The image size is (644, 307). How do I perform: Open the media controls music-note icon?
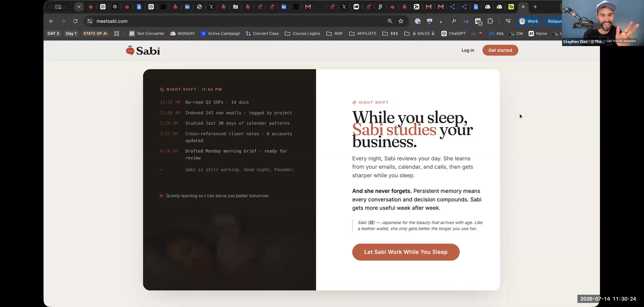tap(508, 21)
